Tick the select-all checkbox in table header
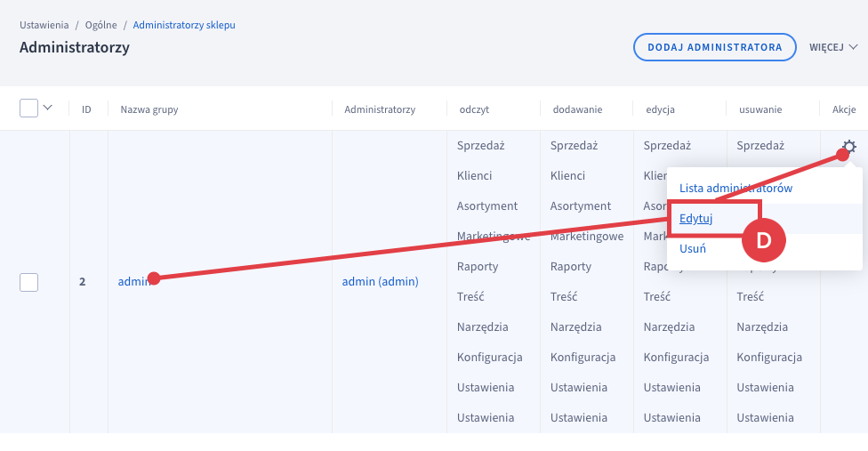This screenshot has height=451, width=868. coord(28,108)
